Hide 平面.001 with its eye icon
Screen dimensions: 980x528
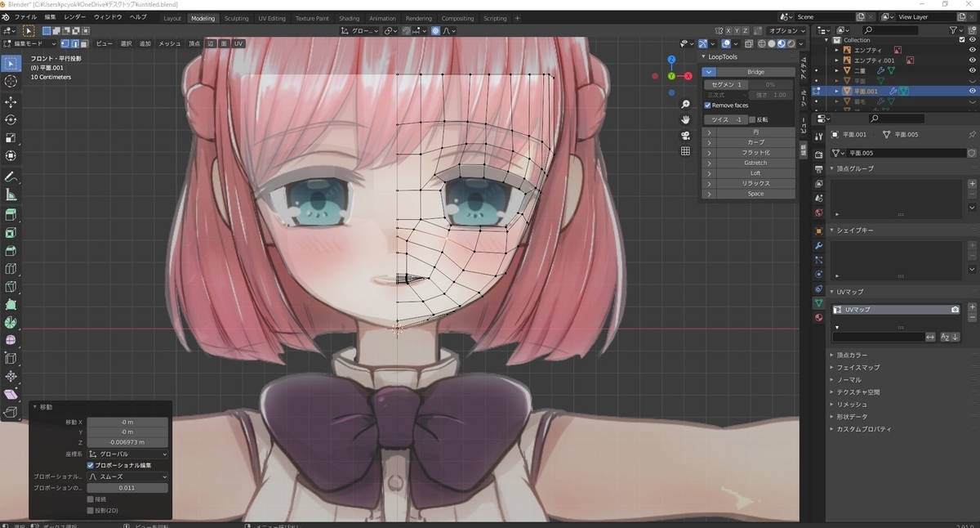[972, 92]
